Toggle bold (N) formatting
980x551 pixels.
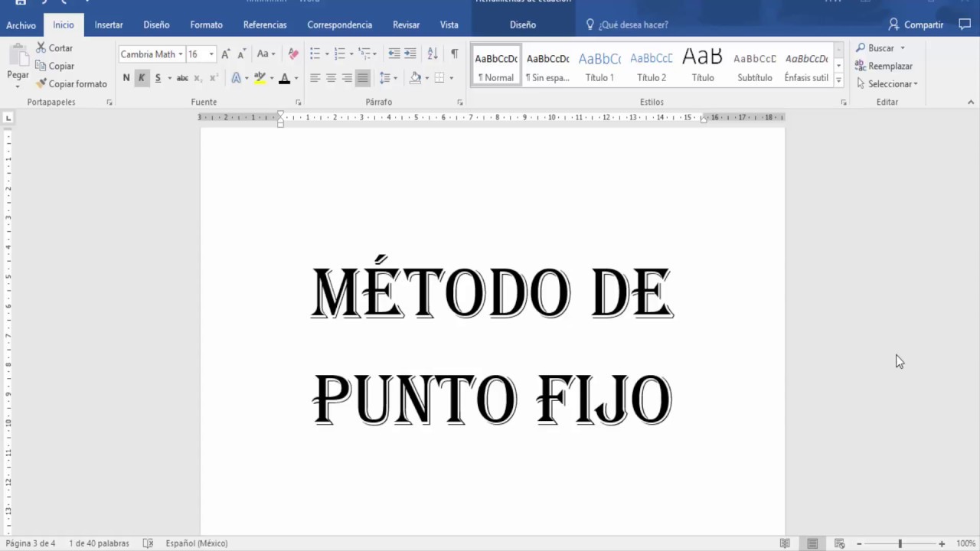(126, 78)
